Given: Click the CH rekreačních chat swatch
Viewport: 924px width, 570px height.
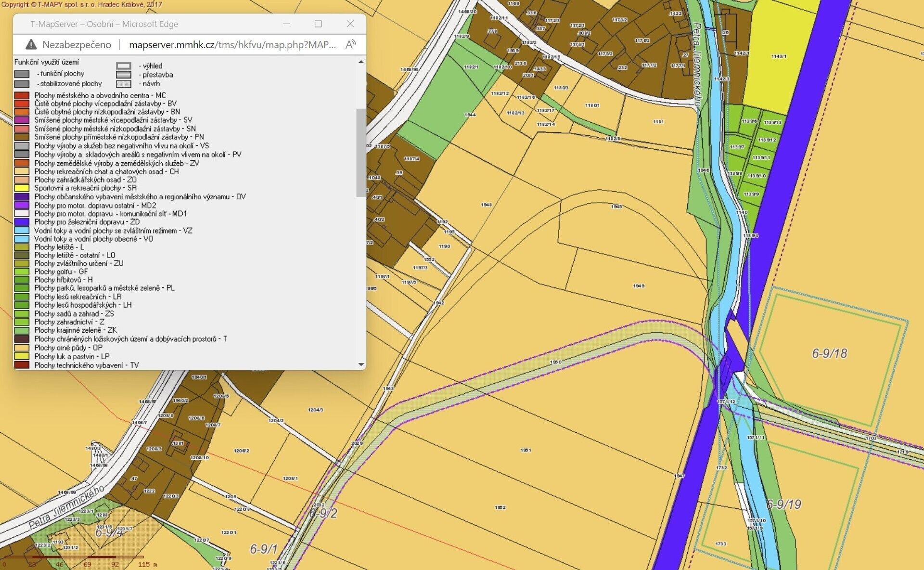Looking at the screenshot, I should [22, 171].
